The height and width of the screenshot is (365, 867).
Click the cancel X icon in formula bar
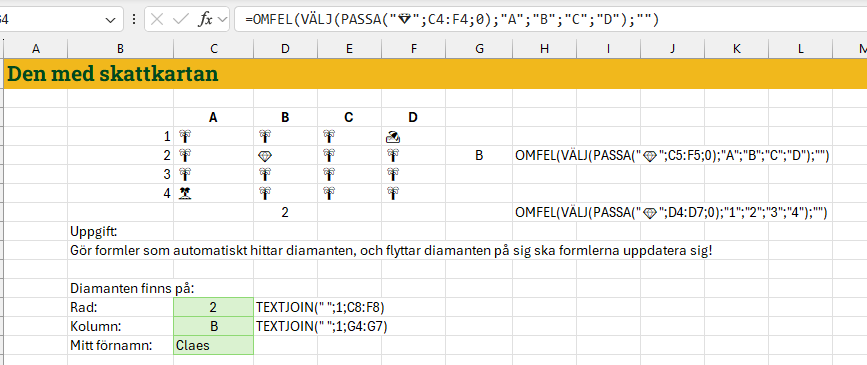click(157, 20)
